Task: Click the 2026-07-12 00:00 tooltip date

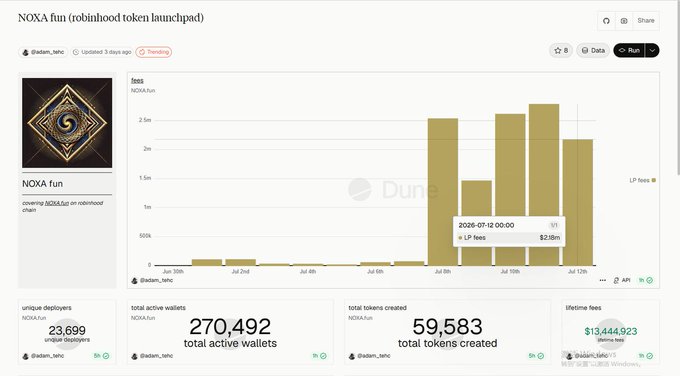Action: 486,225
